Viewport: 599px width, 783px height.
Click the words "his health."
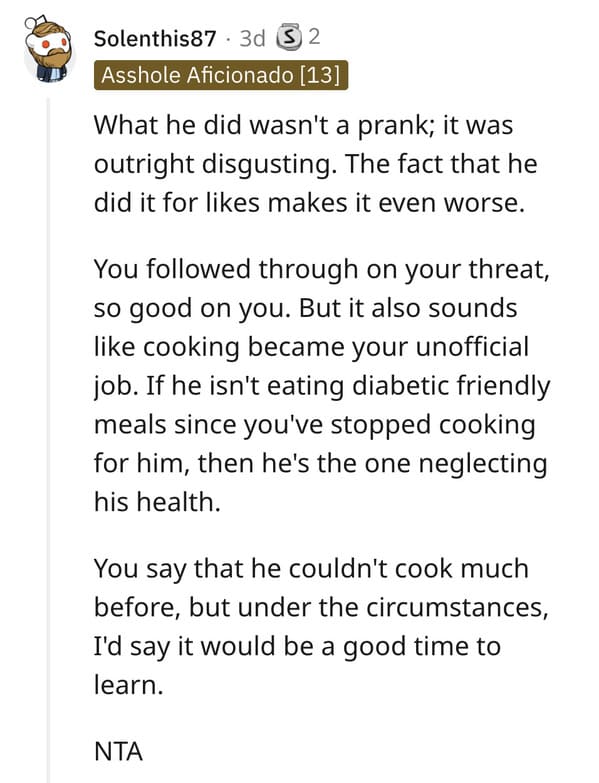pyautogui.click(x=157, y=502)
